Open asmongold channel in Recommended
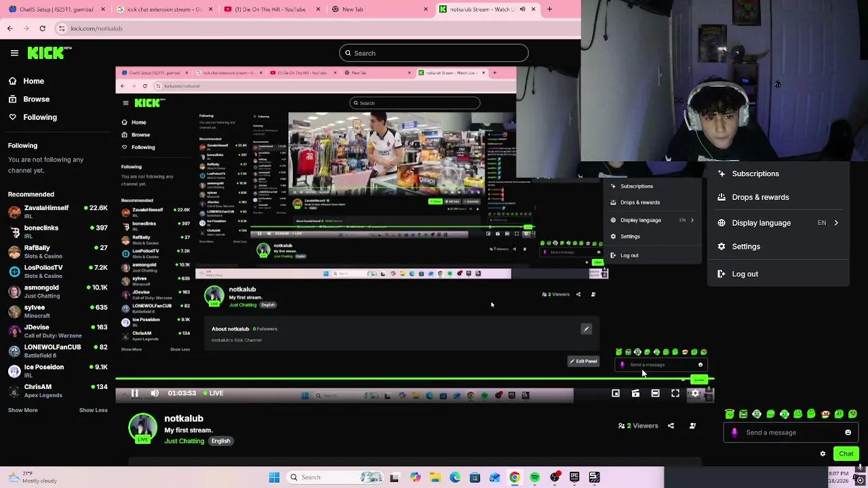868x488 pixels. click(x=58, y=291)
